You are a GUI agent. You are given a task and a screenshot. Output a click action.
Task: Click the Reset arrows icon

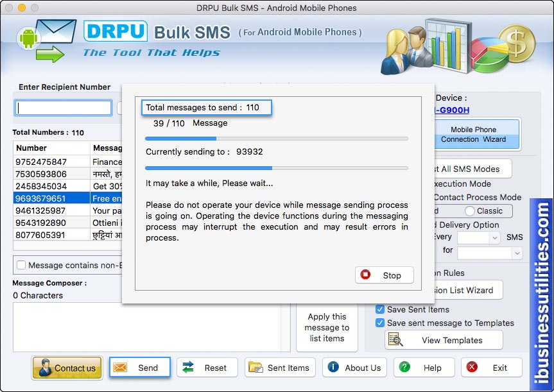[188, 367]
